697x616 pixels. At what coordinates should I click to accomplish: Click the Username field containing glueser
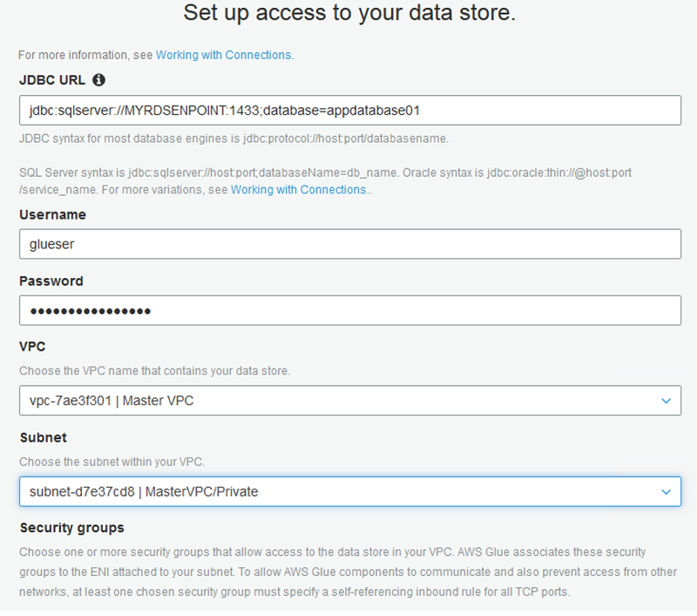point(350,244)
